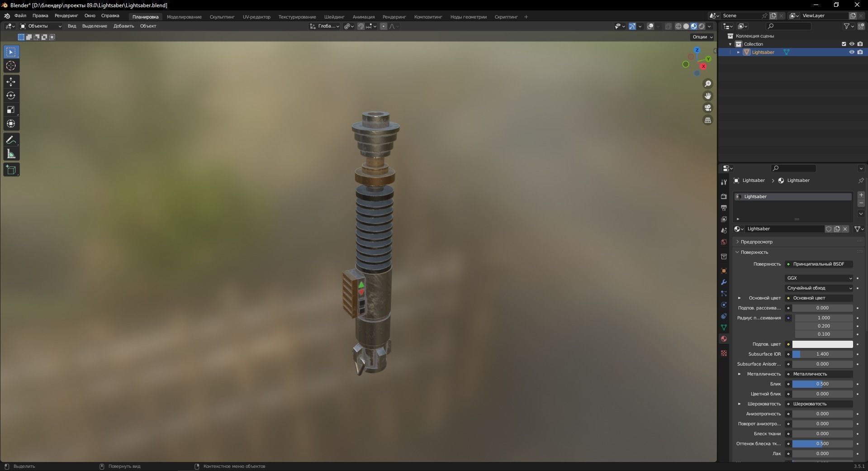Adjust the Блик 0.500 slider
This screenshot has height=471, width=868.
pyautogui.click(x=822, y=384)
